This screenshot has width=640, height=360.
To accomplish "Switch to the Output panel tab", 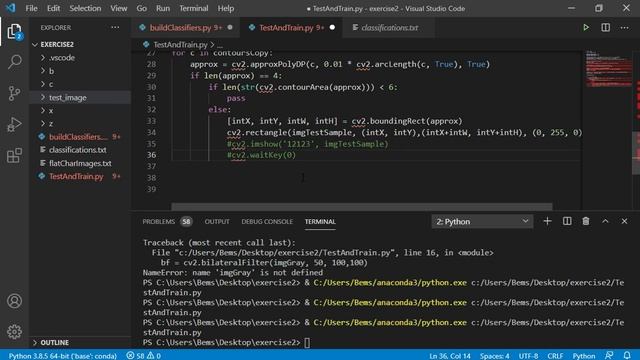I will [x=217, y=222].
